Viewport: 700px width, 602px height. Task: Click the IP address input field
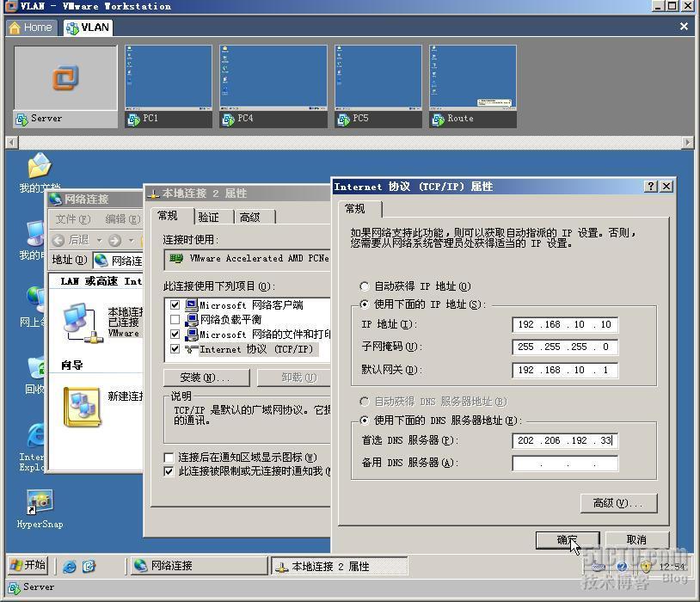pyautogui.click(x=565, y=325)
